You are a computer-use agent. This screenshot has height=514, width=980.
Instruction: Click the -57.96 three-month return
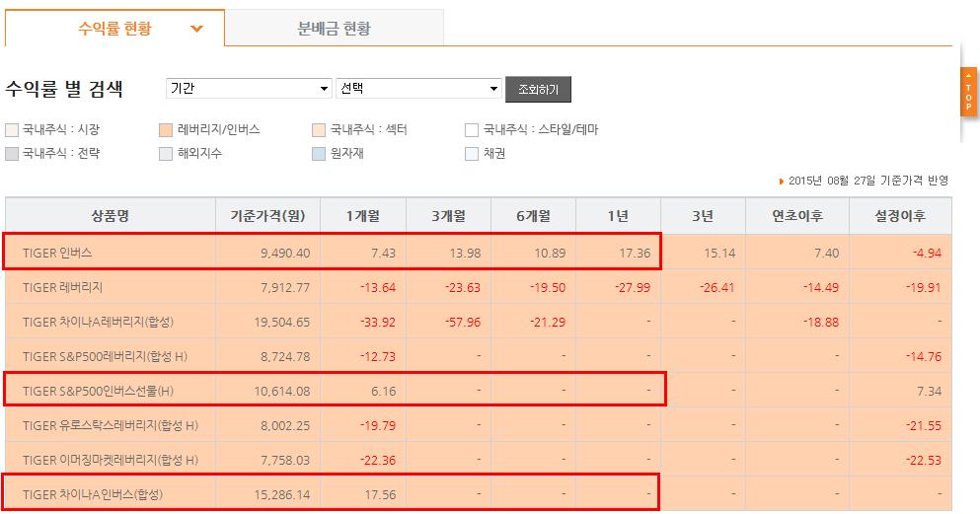(x=463, y=323)
